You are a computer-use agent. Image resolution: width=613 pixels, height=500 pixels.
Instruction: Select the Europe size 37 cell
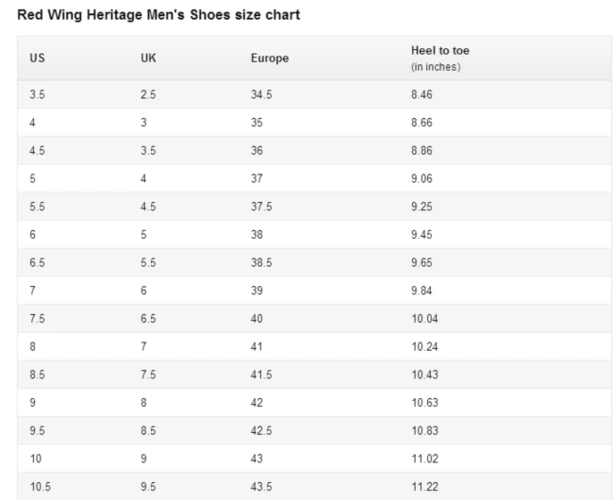(x=257, y=180)
